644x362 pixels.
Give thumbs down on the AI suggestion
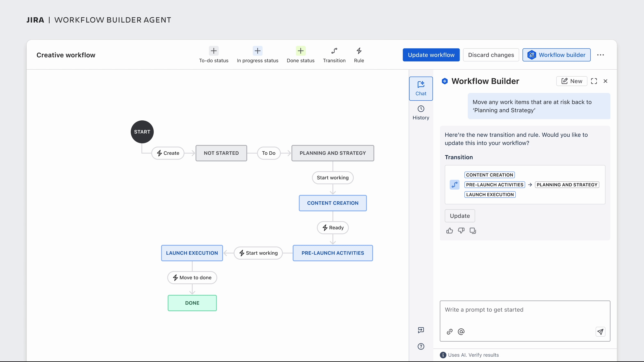tap(461, 231)
